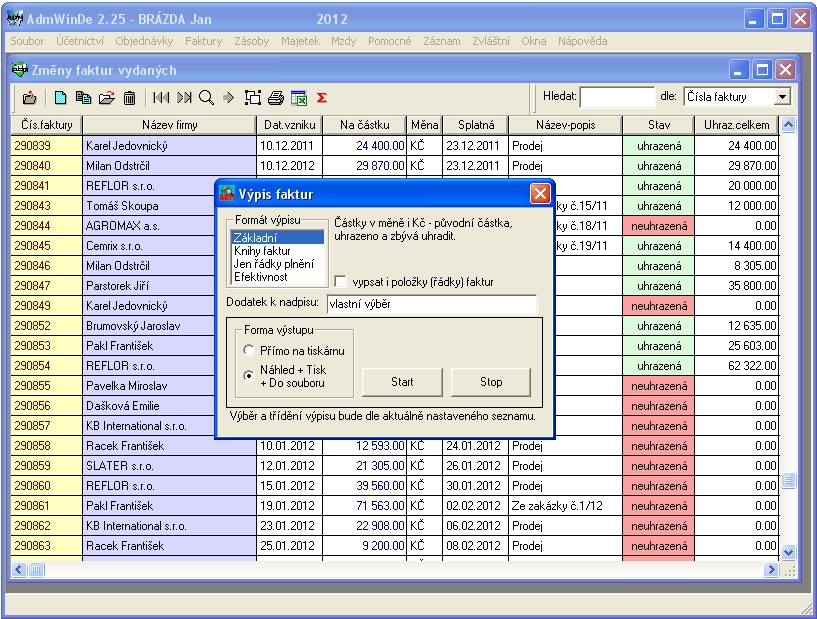Click the right arrow find-next icon
This screenshot has width=817, height=619.
pyautogui.click(x=228, y=97)
